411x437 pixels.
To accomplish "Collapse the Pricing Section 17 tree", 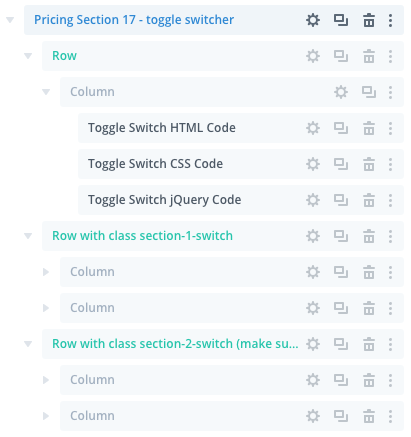I will [x=10, y=20].
